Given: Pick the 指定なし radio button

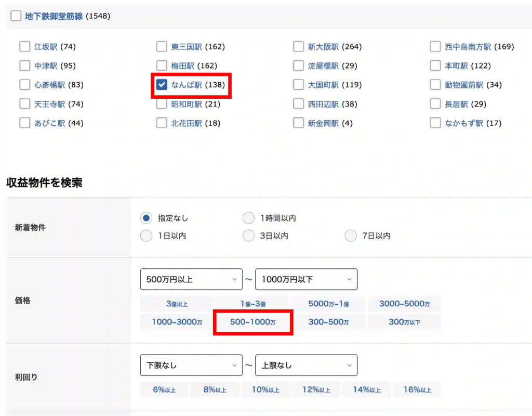Looking at the screenshot, I should (147, 218).
